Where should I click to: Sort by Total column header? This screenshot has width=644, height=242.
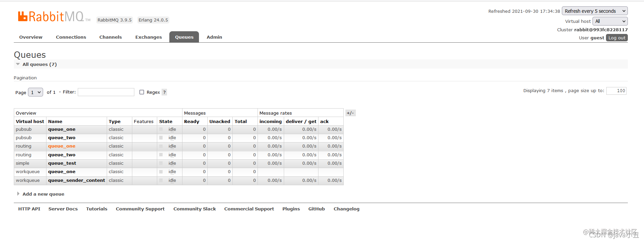tap(241, 121)
